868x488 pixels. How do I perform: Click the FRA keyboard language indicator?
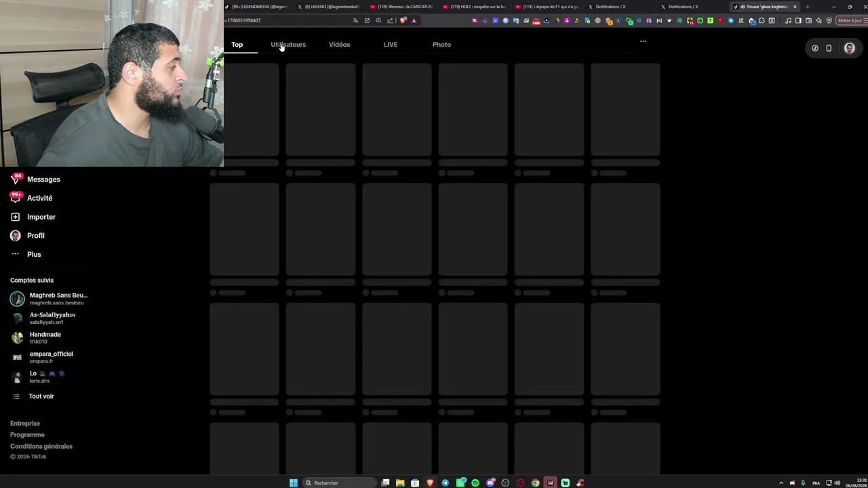[816, 483]
